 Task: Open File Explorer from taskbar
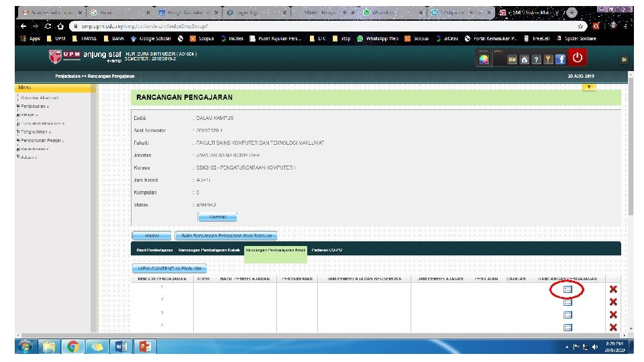[49, 347]
